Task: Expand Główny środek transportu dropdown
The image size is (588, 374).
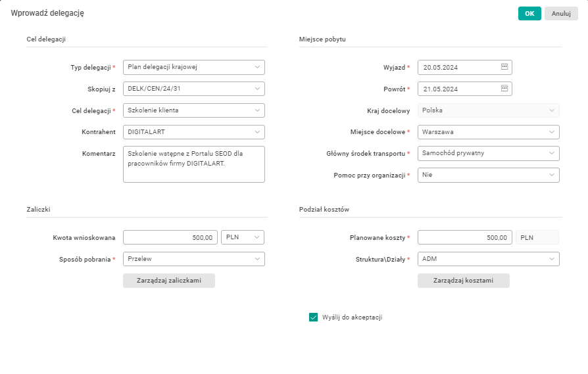Action: point(551,153)
